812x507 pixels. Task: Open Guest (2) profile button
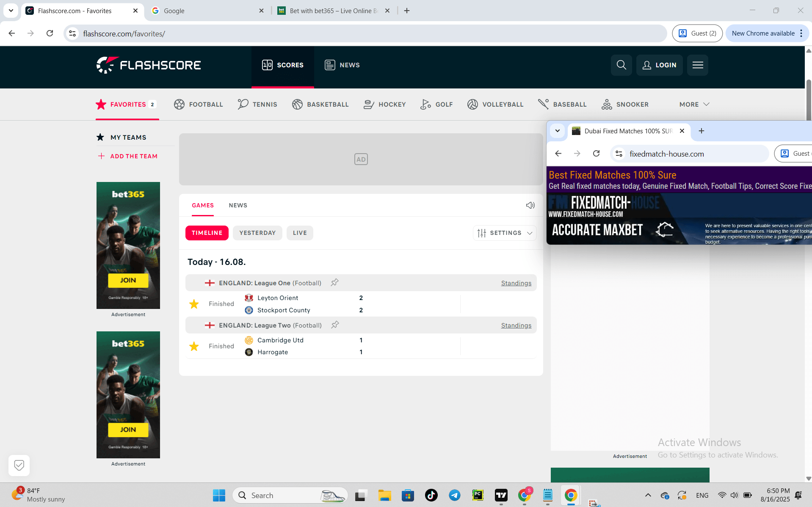697,33
